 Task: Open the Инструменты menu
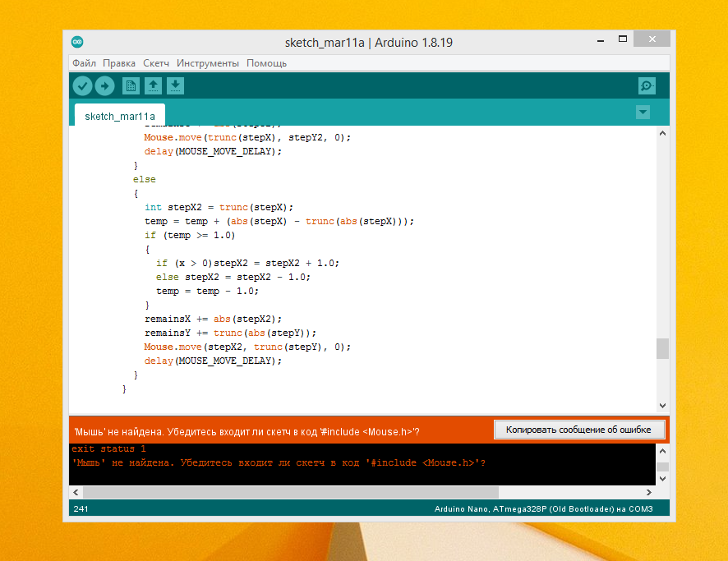tap(208, 63)
